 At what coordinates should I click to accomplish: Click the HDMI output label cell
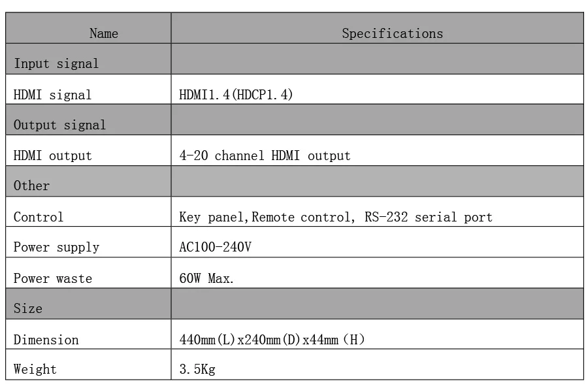[88, 150]
